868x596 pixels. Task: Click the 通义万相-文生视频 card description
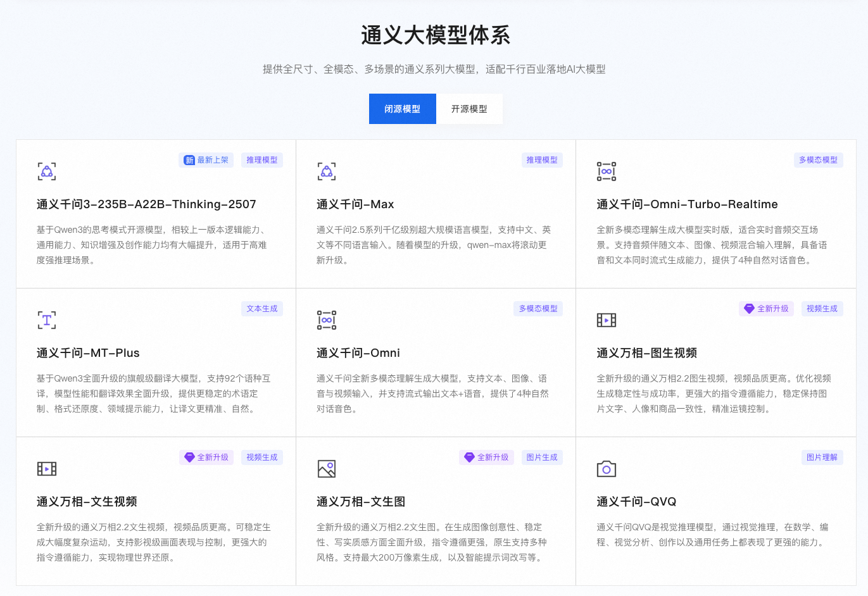pos(153,542)
